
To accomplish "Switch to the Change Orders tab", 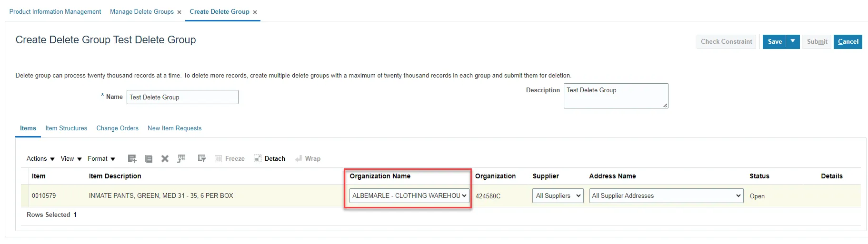I will click(x=117, y=128).
